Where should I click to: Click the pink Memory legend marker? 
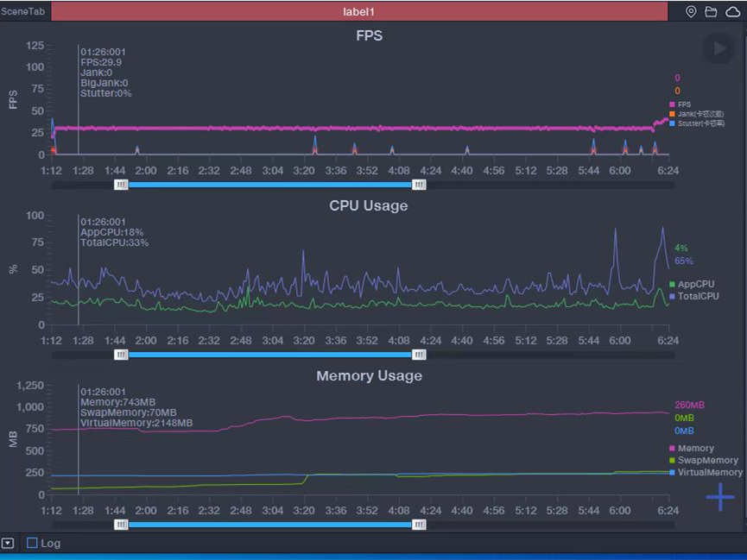(672, 448)
